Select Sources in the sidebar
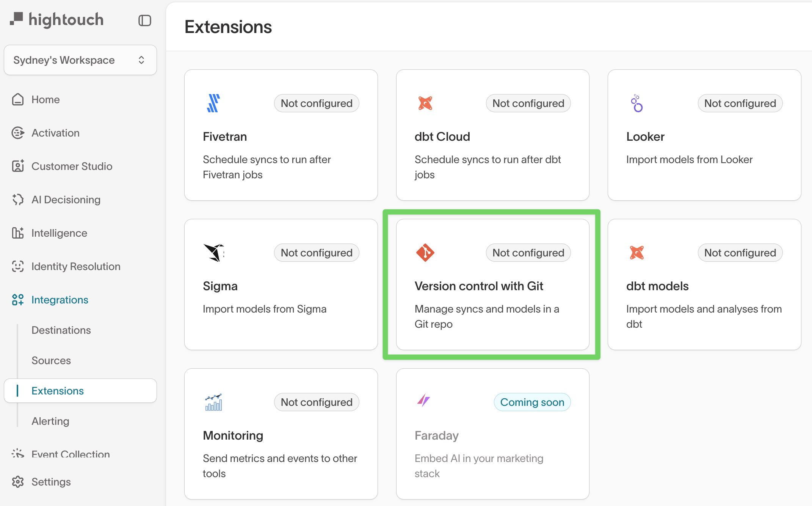 [x=51, y=360]
